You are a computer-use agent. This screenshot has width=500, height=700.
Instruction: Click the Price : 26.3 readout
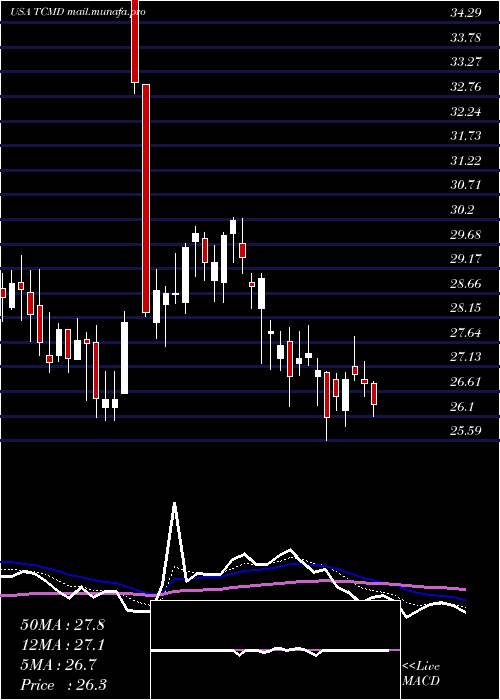click(63, 685)
